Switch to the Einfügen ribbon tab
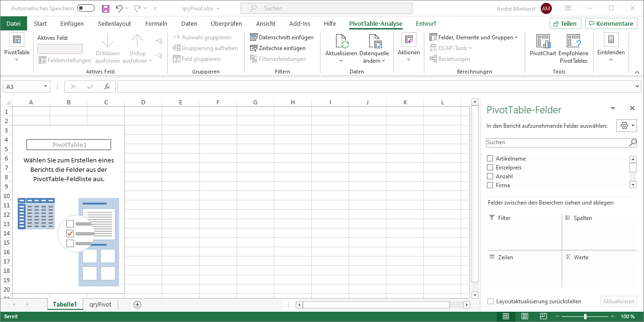The width and height of the screenshot is (644, 322). (x=72, y=23)
